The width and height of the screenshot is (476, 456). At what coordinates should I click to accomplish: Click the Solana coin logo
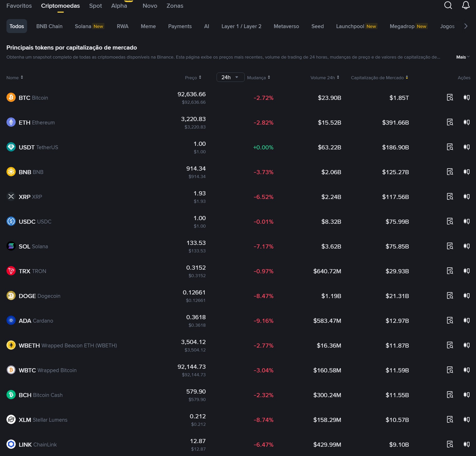[x=11, y=246]
